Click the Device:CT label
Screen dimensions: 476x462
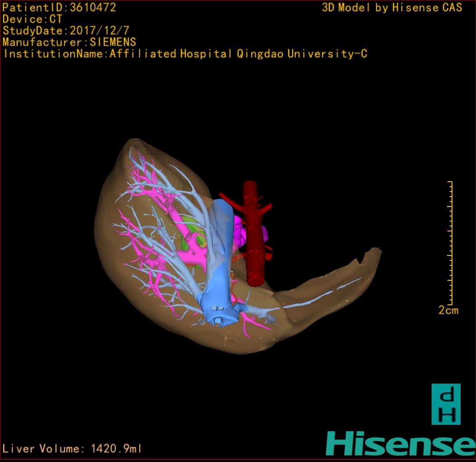[x=32, y=19]
